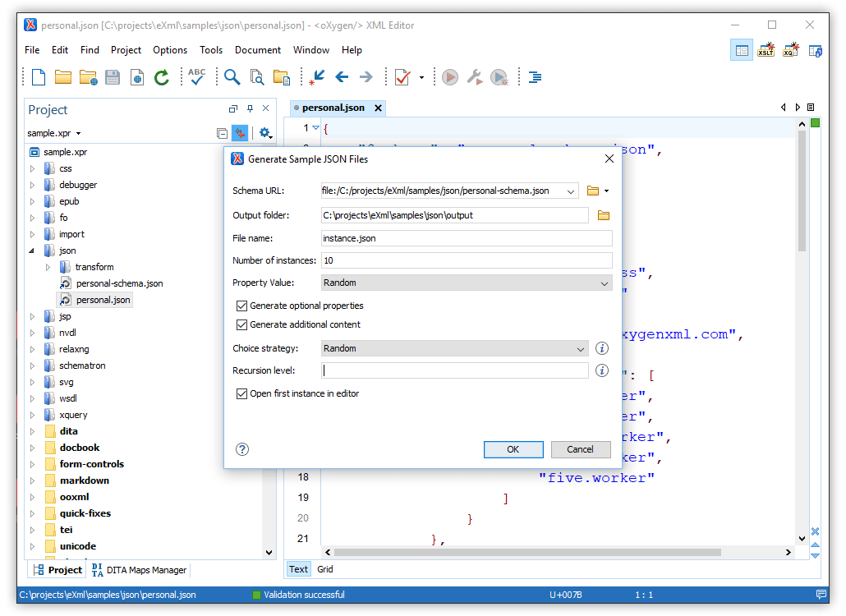Open the Find/Replace magnifier icon
This screenshot has height=616, width=846.
232,77
